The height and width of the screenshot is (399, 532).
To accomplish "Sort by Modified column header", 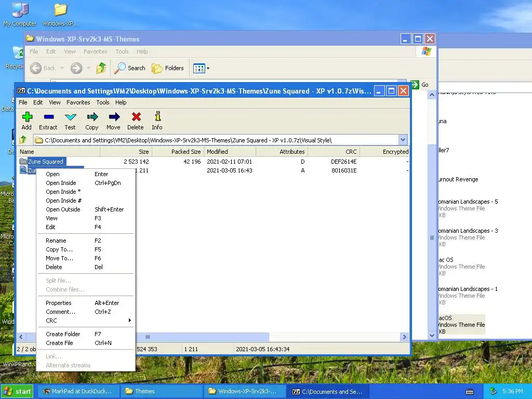I will tap(230, 152).
